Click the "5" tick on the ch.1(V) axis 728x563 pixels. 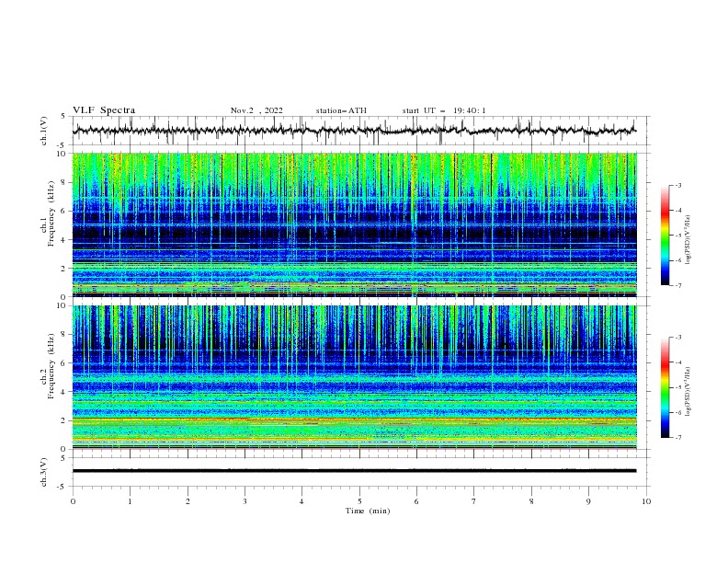click(x=64, y=116)
